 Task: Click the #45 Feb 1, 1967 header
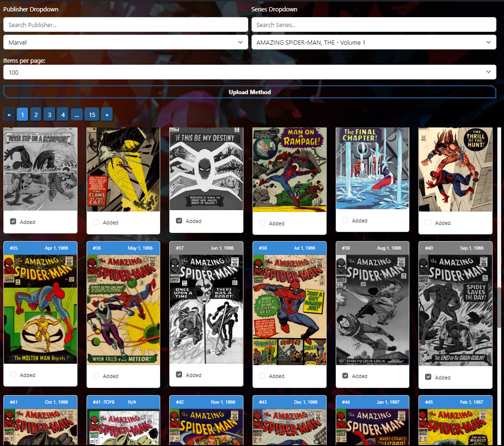tap(456, 402)
